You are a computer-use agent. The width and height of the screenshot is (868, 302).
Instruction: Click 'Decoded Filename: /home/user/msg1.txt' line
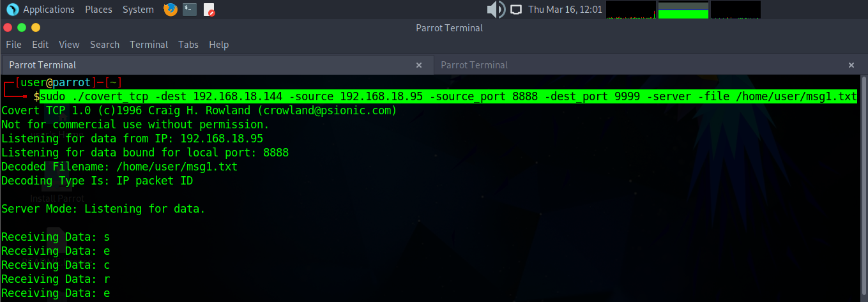coord(119,167)
